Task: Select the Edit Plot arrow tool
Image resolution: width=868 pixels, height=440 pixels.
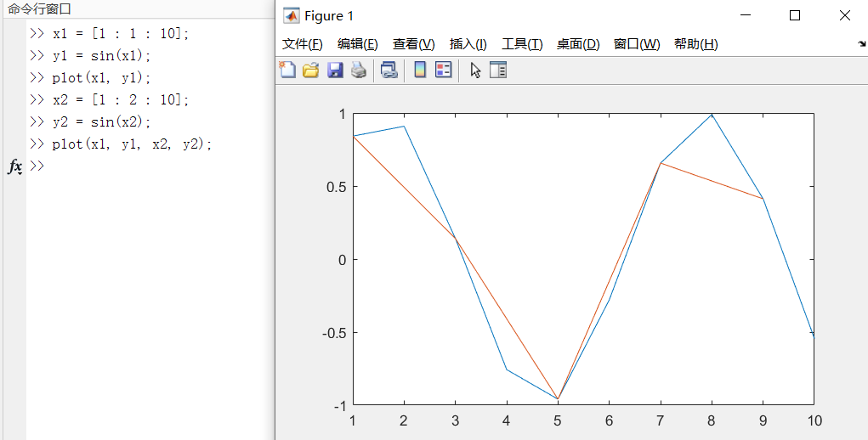Action: pyautogui.click(x=475, y=71)
